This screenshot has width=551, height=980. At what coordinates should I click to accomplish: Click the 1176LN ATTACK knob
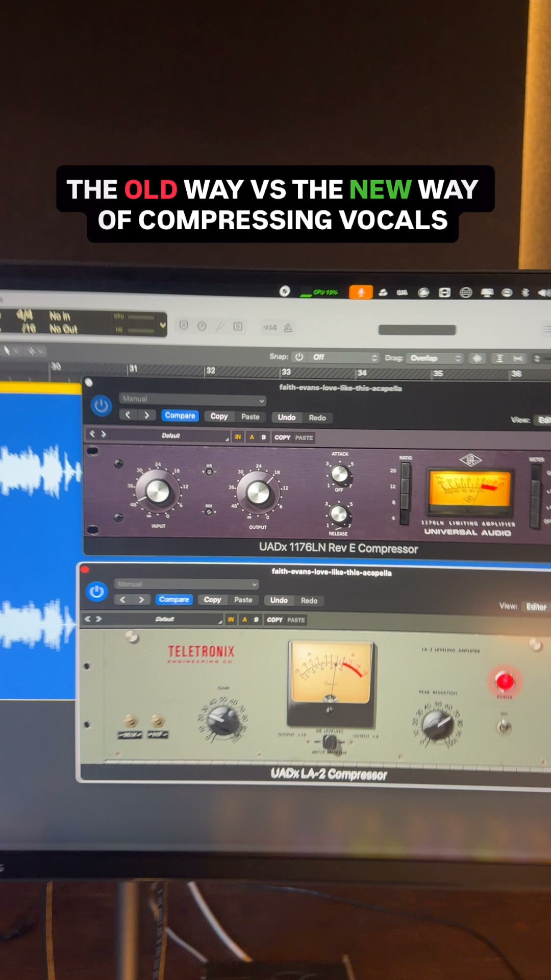[339, 474]
